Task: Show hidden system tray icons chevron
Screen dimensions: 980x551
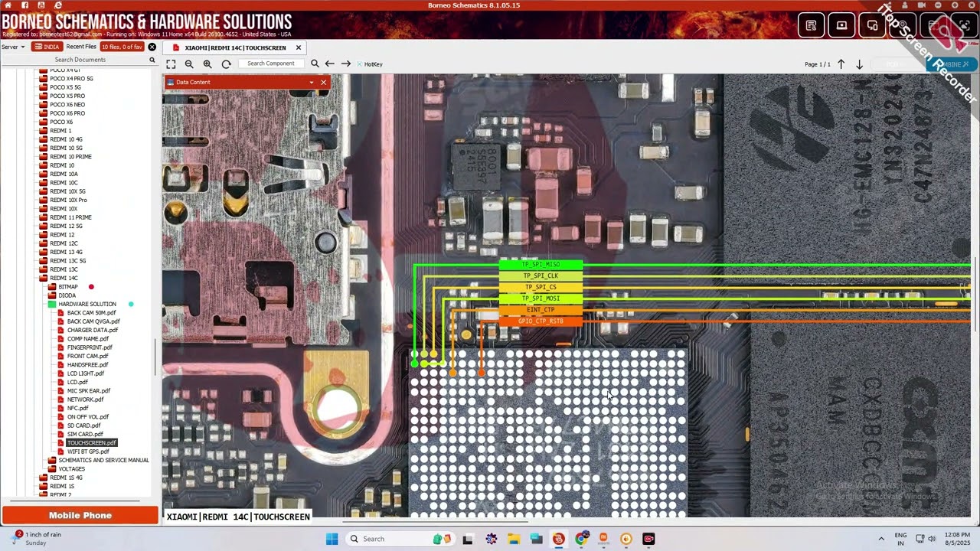Action: (881, 539)
